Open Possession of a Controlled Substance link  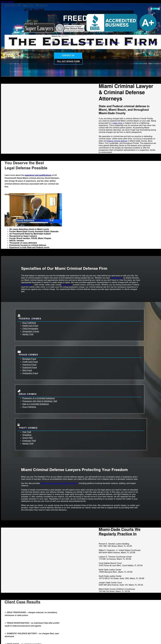click(x=38, y=398)
